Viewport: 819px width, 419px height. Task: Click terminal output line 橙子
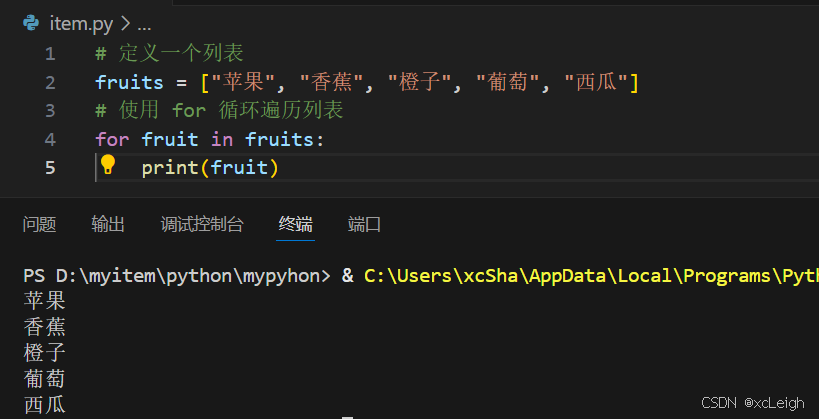point(44,353)
